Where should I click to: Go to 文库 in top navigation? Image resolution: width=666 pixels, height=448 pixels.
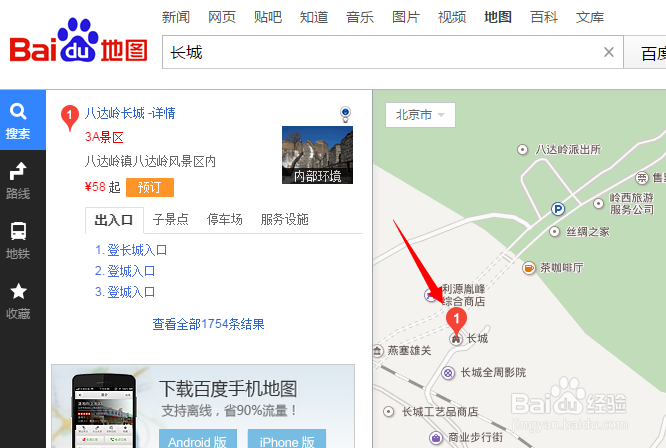point(590,17)
